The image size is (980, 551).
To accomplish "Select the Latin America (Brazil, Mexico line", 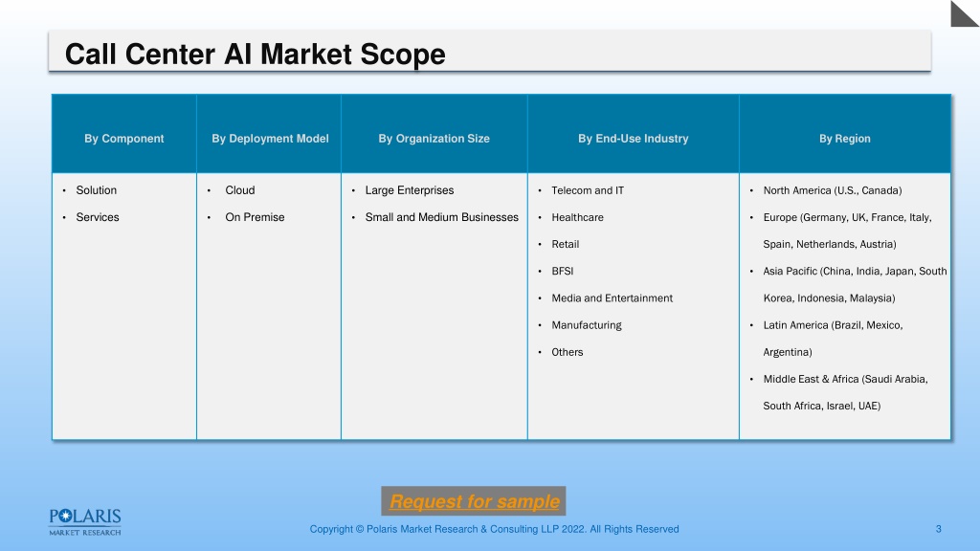I will [x=834, y=325].
